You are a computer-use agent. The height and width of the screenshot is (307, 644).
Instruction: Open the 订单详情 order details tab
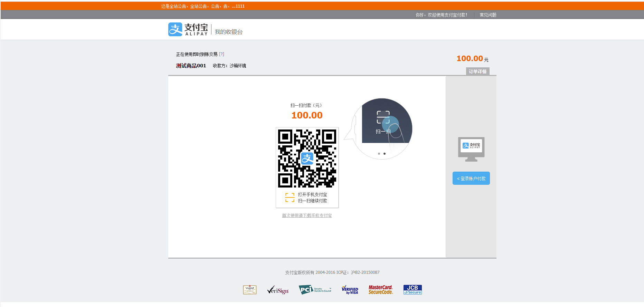tap(477, 71)
